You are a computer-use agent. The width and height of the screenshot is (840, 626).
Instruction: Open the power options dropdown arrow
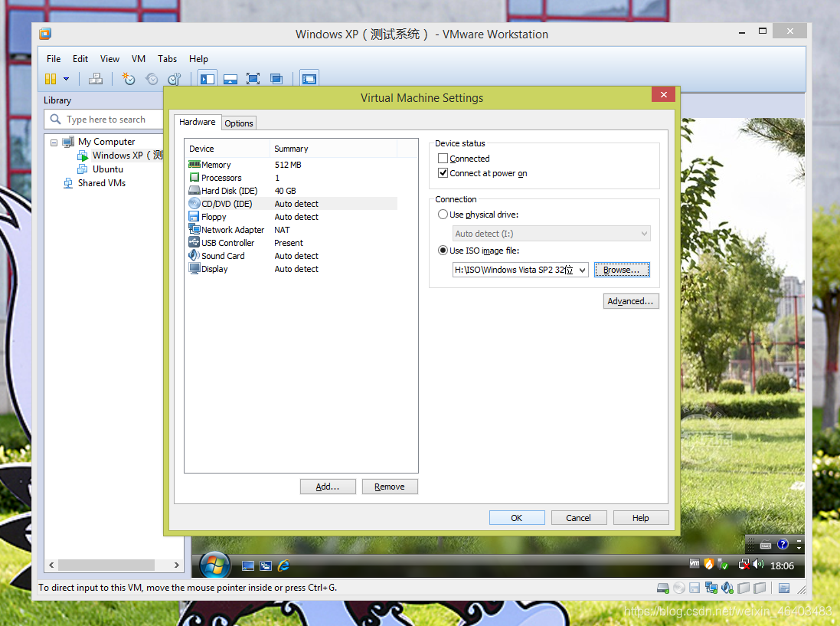pyautogui.click(x=67, y=79)
